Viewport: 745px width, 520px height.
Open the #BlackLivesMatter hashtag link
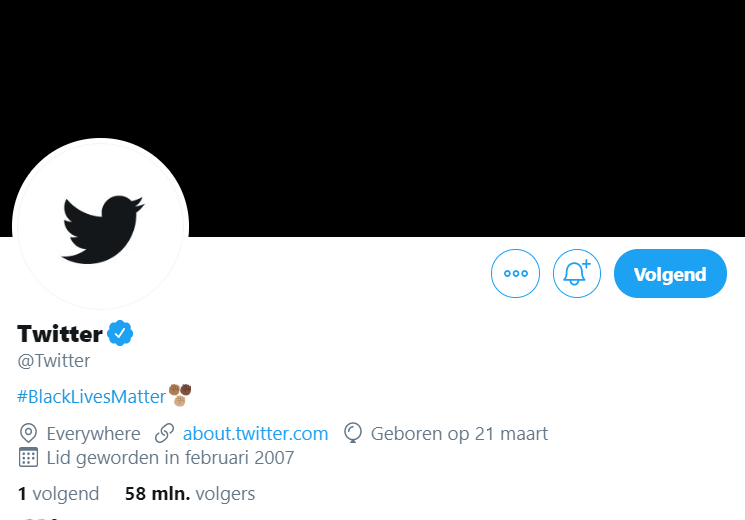coord(91,396)
